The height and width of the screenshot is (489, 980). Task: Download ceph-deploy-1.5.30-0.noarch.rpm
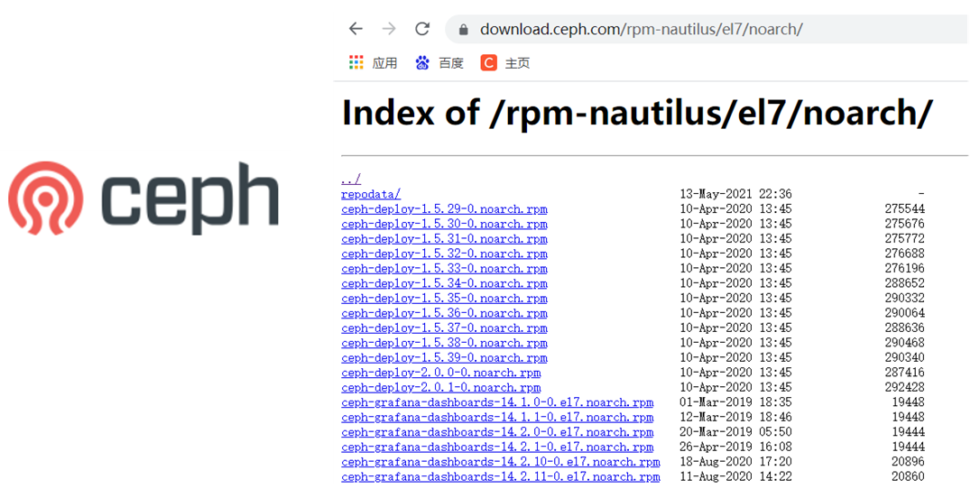coord(444,224)
